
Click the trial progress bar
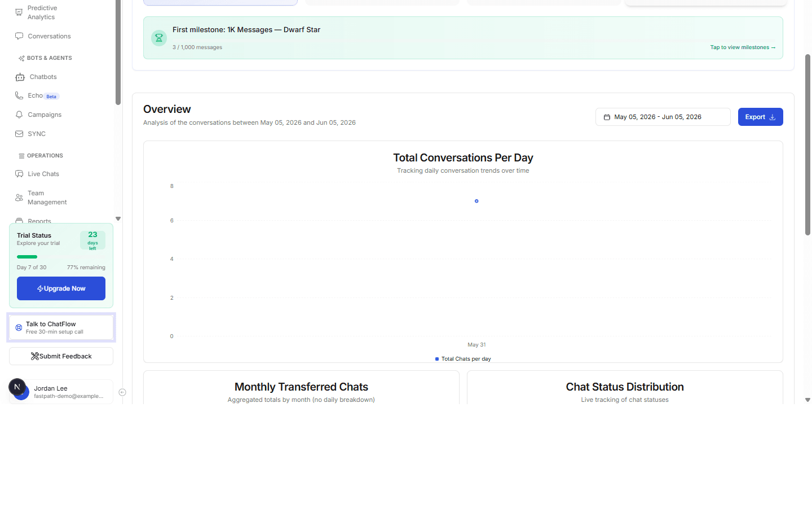(61, 257)
